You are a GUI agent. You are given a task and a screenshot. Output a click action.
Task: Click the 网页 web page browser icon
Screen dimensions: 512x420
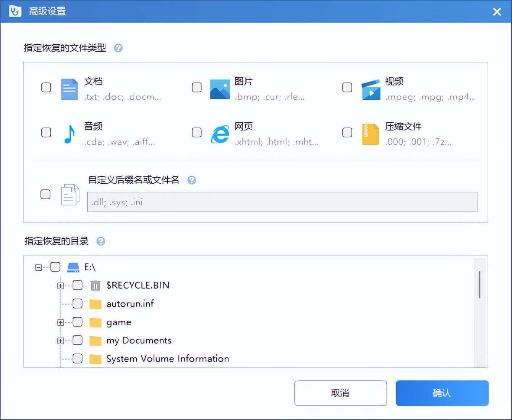[220, 134]
